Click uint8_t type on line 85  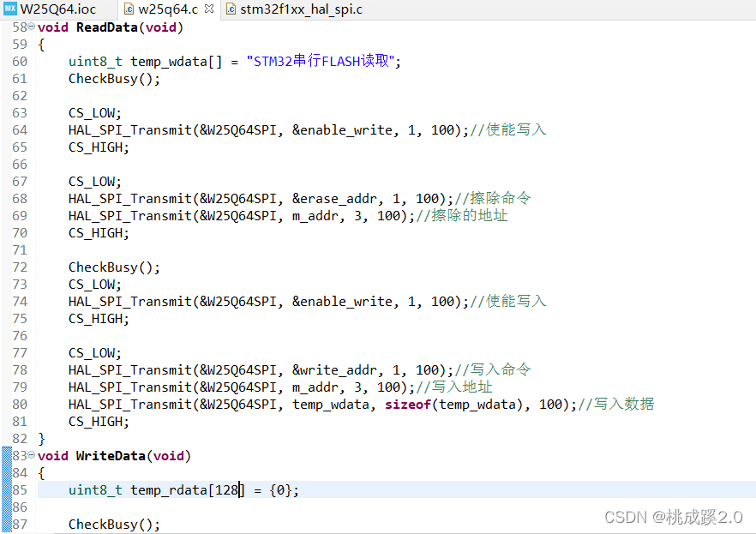tap(95, 490)
